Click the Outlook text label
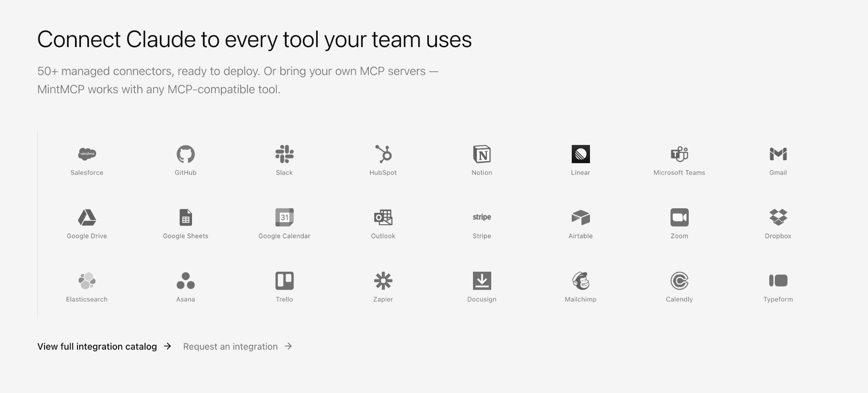Image resolution: width=868 pixels, height=393 pixels. click(x=383, y=236)
